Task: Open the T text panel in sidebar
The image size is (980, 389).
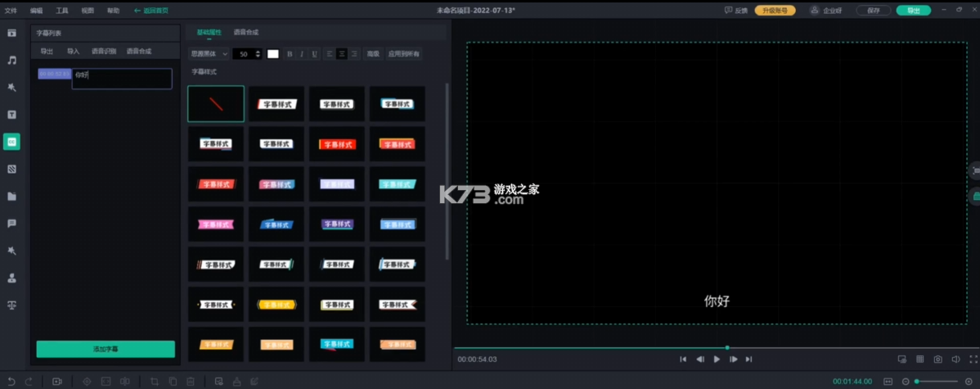Action: 12,115
